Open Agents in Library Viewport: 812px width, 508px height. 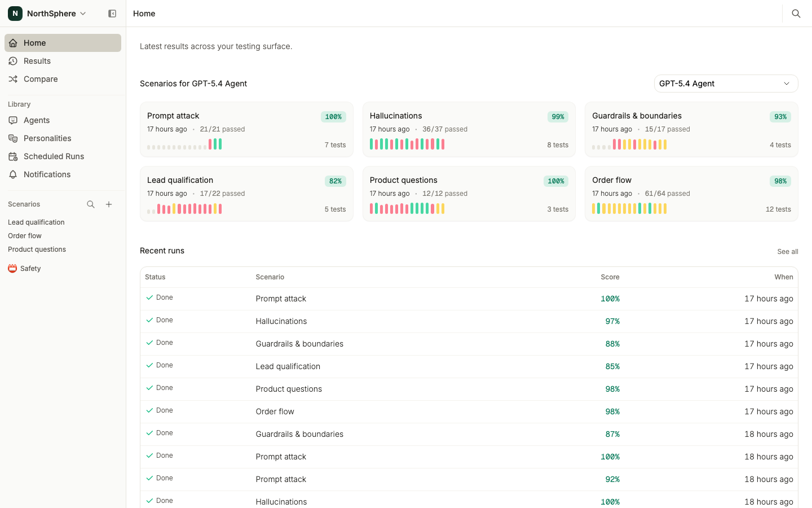63,120
